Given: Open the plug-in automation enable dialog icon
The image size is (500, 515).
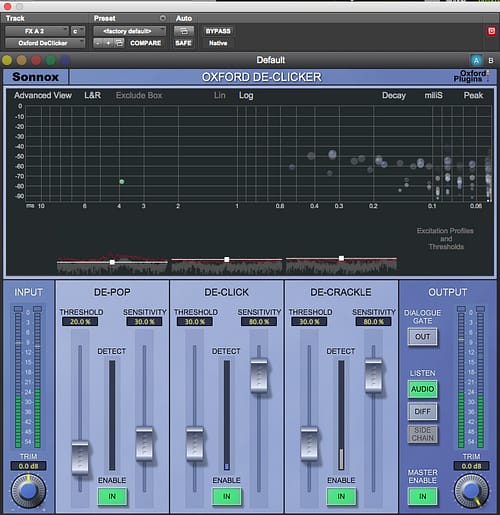Looking at the screenshot, I should [x=184, y=31].
